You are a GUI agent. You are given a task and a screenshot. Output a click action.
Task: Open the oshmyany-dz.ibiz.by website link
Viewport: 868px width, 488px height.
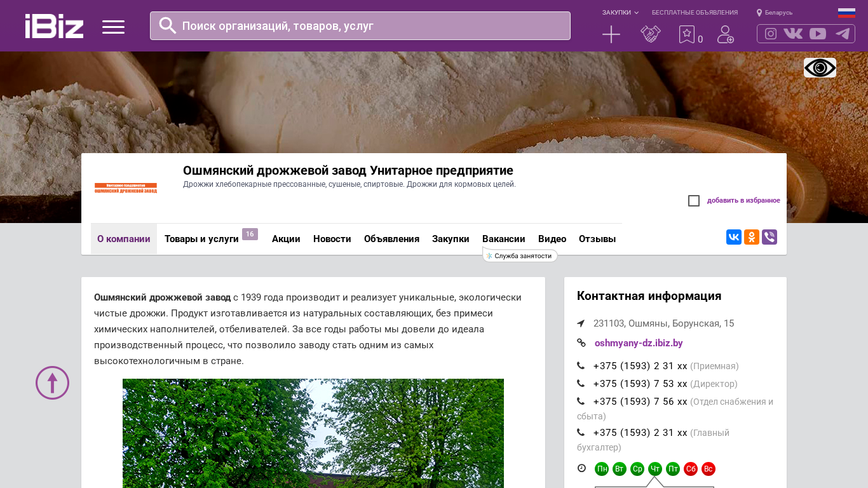[x=639, y=343]
